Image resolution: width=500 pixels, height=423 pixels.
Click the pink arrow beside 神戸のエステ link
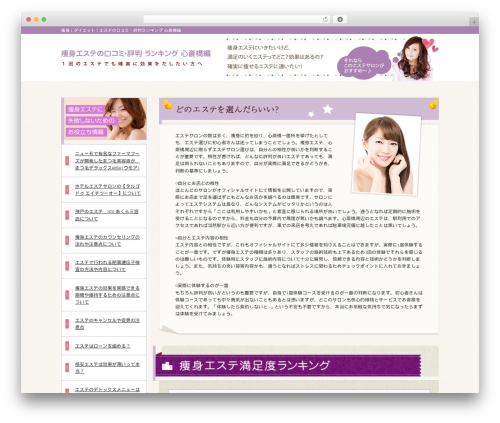(67, 215)
